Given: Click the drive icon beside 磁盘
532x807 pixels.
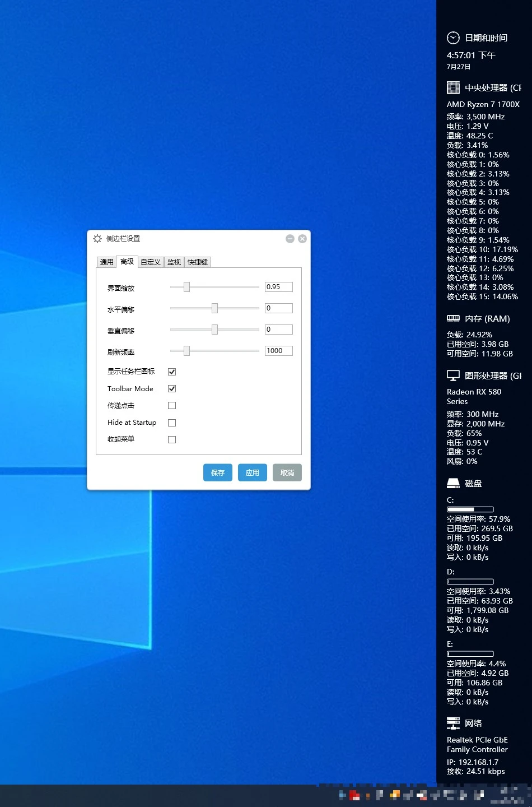Looking at the screenshot, I should pyautogui.click(x=453, y=483).
